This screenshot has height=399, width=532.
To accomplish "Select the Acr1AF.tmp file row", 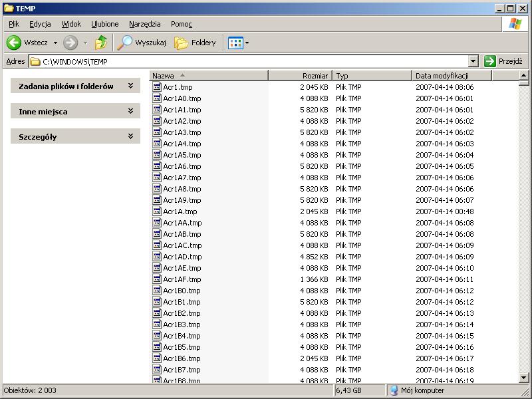I will pyautogui.click(x=182, y=279).
